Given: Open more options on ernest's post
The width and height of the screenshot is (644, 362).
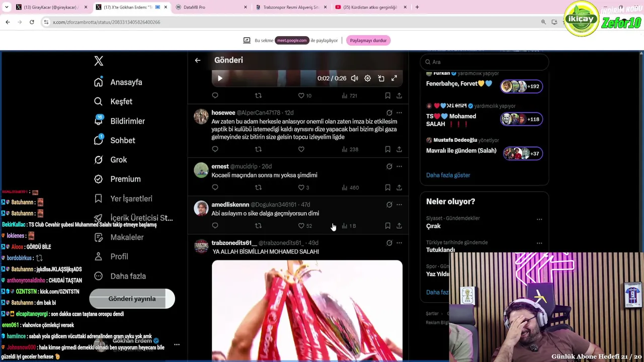Looking at the screenshot, I should coord(399,166).
